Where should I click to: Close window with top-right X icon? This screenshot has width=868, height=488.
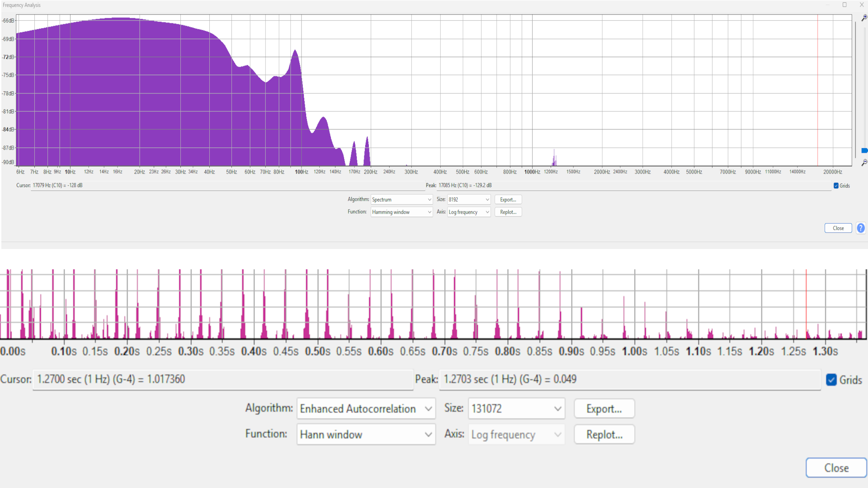(862, 5)
